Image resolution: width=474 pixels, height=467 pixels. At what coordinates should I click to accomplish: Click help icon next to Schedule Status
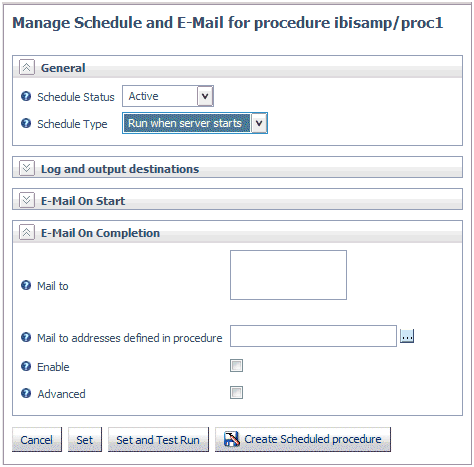coord(26,96)
